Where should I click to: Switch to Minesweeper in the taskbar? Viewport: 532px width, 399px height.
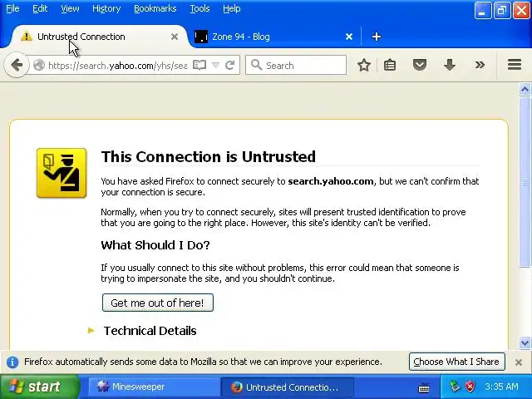pyautogui.click(x=153, y=387)
